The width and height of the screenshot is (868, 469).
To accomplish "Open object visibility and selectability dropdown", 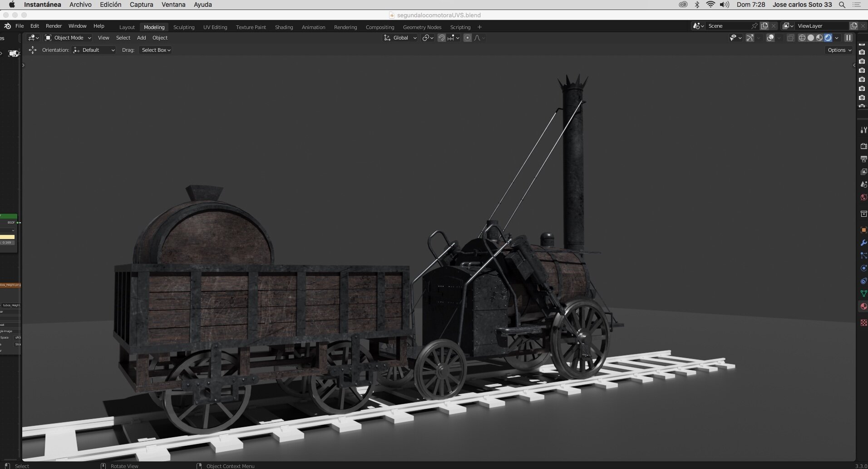I will point(736,38).
